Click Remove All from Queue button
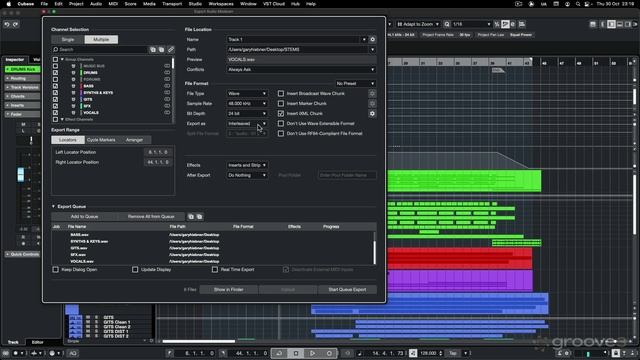The height and width of the screenshot is (360, 640). (x=151, y=217)
